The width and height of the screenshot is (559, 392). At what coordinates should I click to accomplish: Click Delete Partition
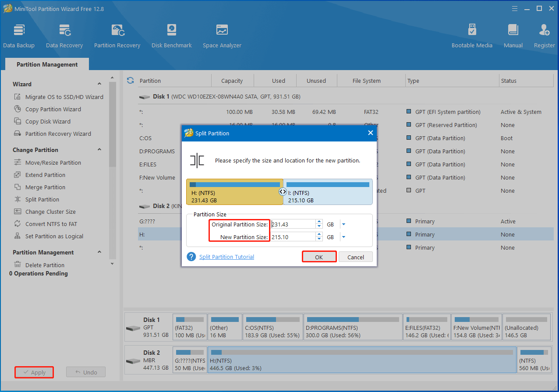tap(45, 265)
